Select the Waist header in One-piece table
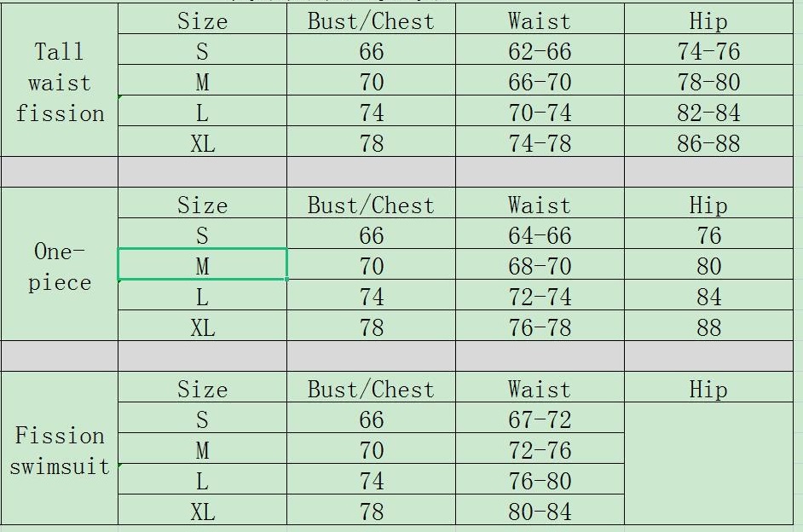Screen dimensions: 803x532 coord(540,205)
